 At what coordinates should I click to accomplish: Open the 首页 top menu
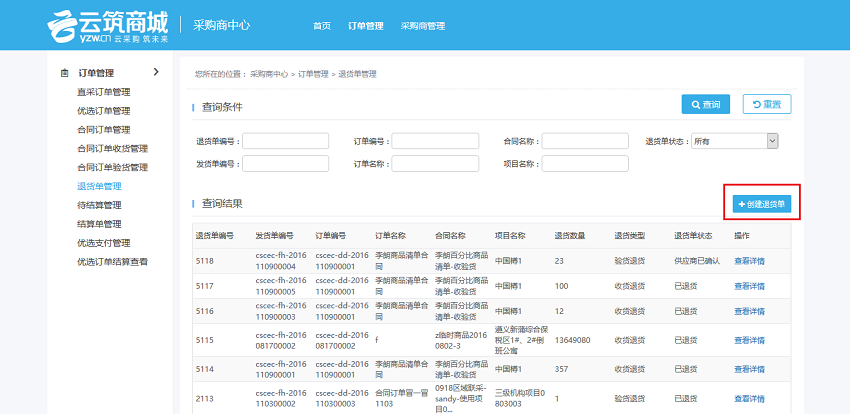pos(321,26)
